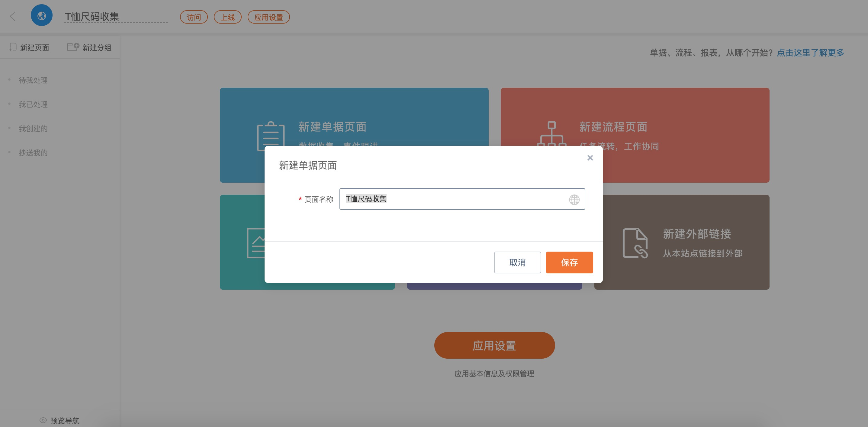This screenshot has height=427, width=868.
Task: Click the 上线 pill button
Action: tap(227, 17)
